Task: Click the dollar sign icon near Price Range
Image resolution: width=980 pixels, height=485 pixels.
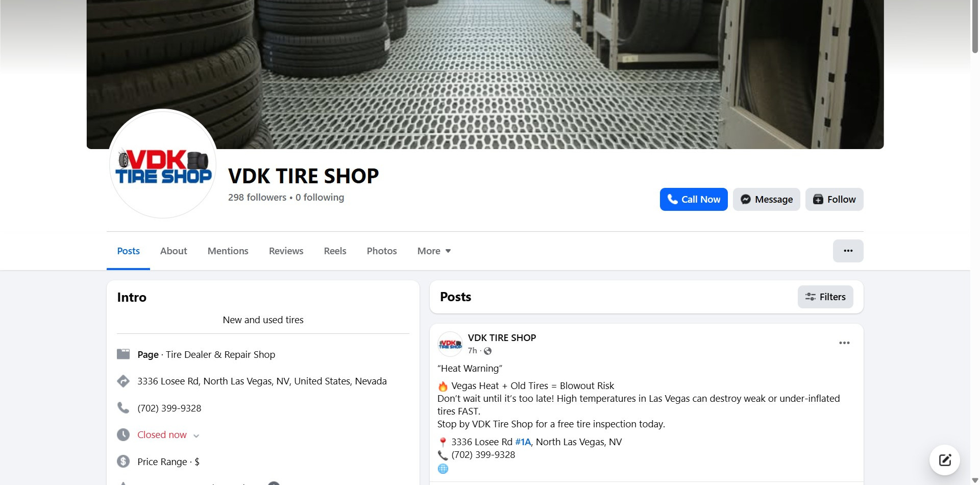Action: 124,461
